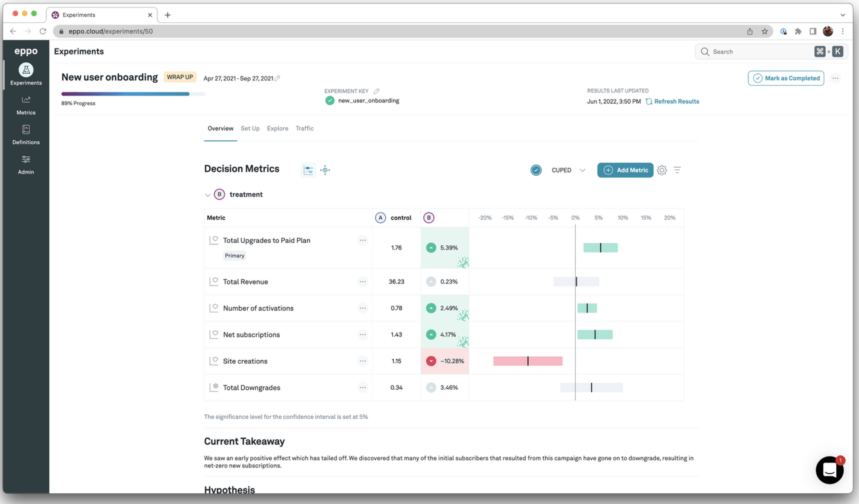The width and height of the screenshot is (859, 504).
Task: Open Definitions in the sidebar
Action: 26,135
